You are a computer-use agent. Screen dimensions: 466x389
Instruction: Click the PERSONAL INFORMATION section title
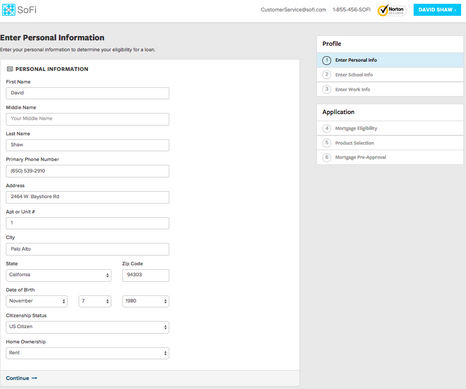(x=52, y=69)
